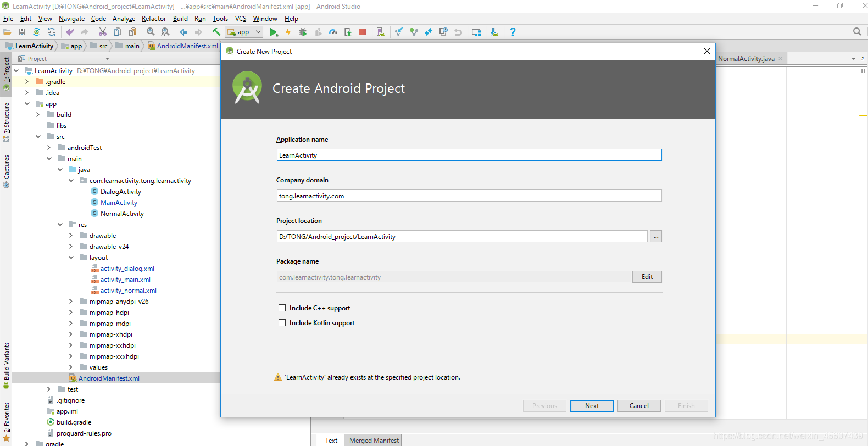
Task: Click the Open folder toolbar icon
Action: click(x=7, y=32)
